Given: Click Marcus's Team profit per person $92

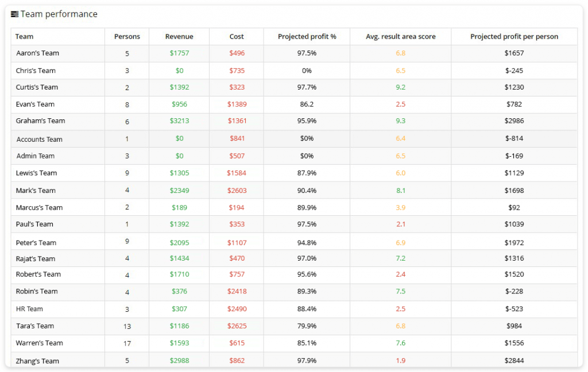Looking at the screenshot, I should [x=514, y=207].
